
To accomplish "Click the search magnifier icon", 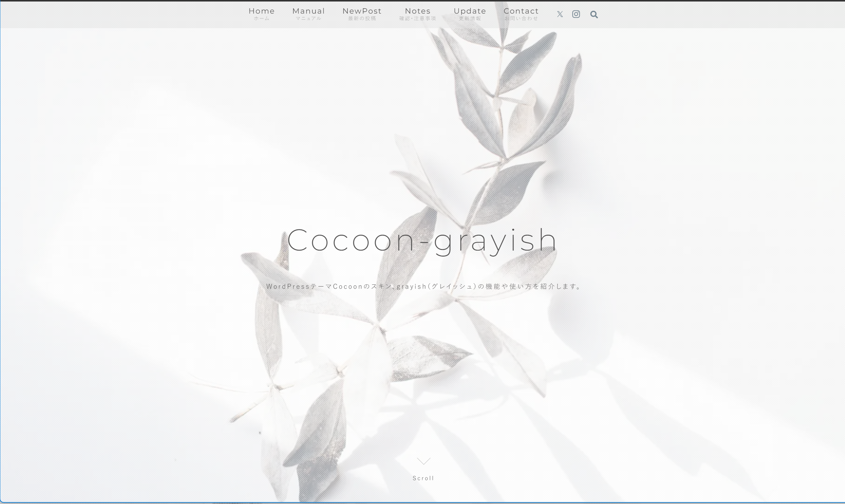I will point(594,14).
